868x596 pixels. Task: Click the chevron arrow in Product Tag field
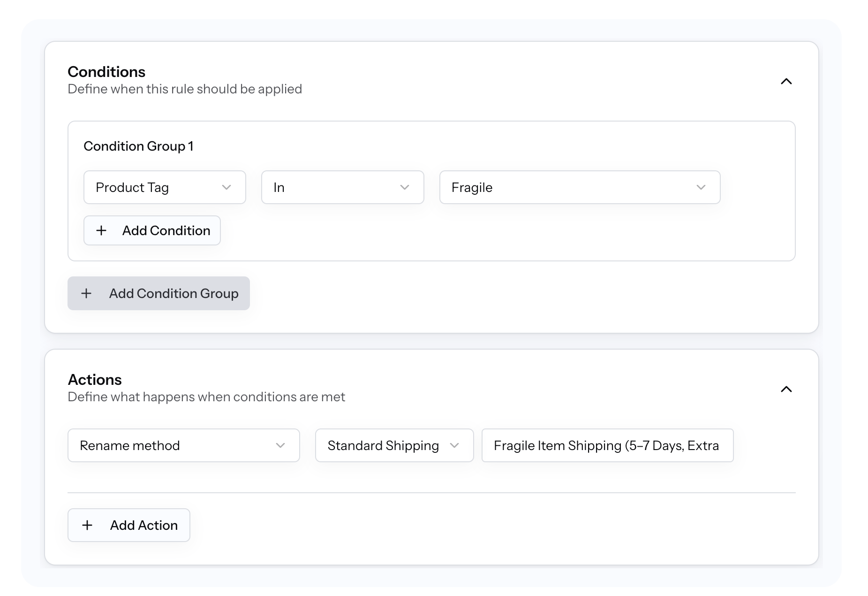point(226,187)
